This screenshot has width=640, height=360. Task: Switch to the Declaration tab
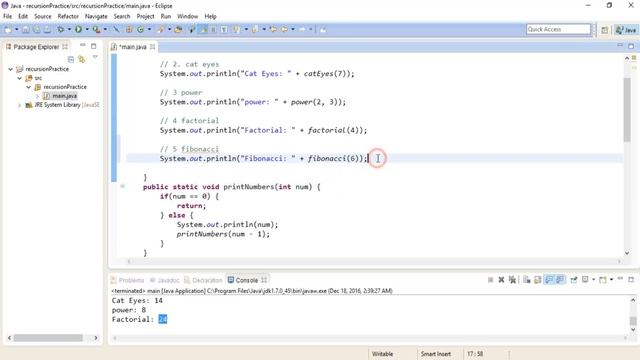pyautogui.click(x=203, y=280)
